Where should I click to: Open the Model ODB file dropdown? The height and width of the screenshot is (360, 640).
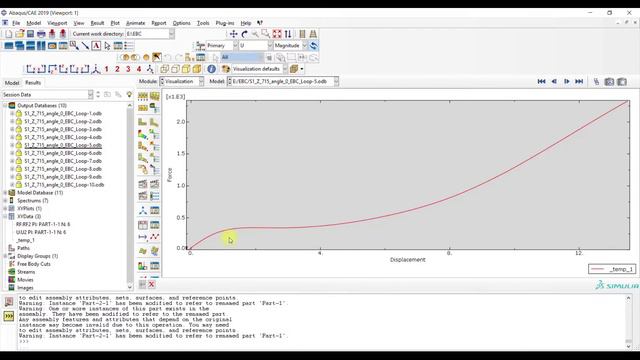336,82
